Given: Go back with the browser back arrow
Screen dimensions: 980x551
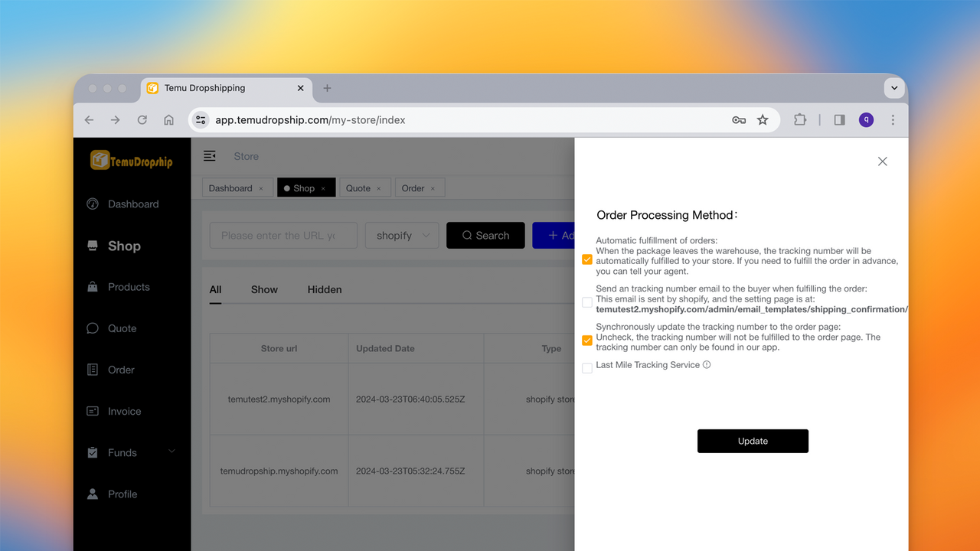Looking at the screenshot, I should (x=89, y=120).
